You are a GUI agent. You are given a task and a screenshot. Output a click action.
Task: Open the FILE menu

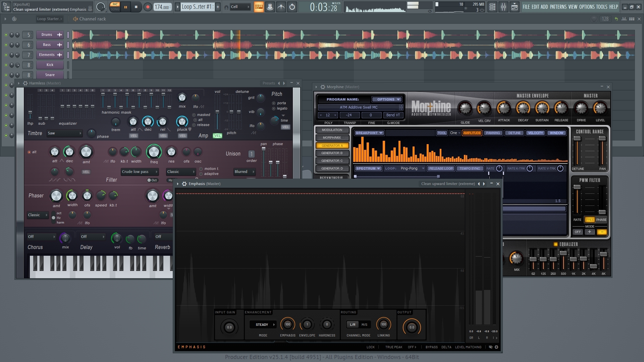[526, 7]
